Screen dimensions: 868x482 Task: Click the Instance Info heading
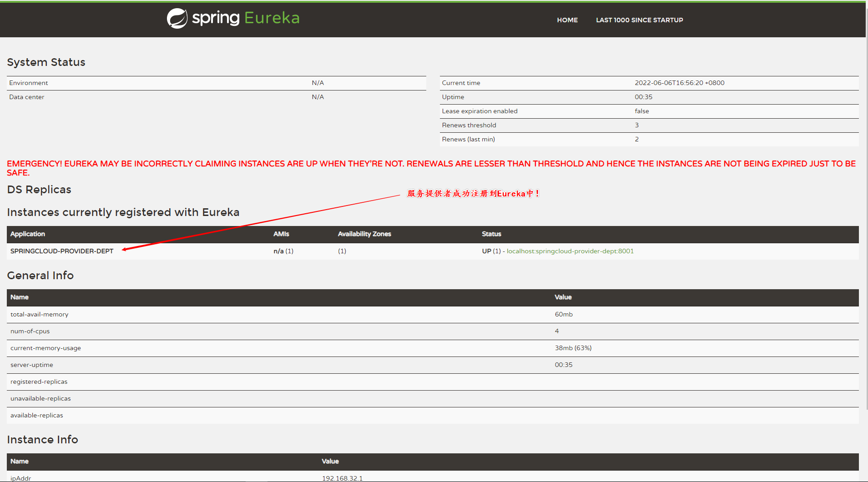pyautogui.click(x=42, y=440)
